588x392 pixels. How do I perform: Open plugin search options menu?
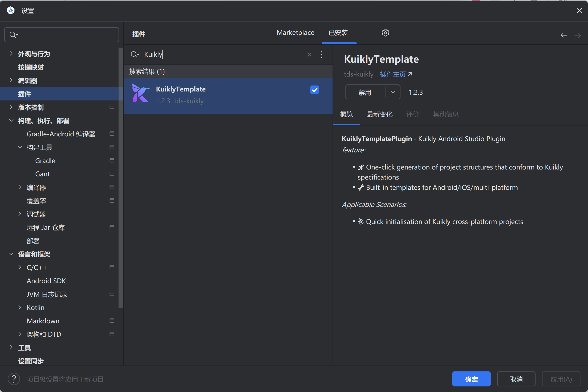[x=321, y=55]
